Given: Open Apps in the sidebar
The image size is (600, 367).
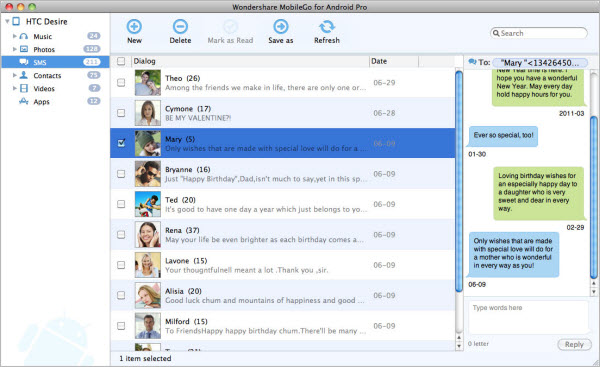Looking at the screenshot, I should 41,101.
